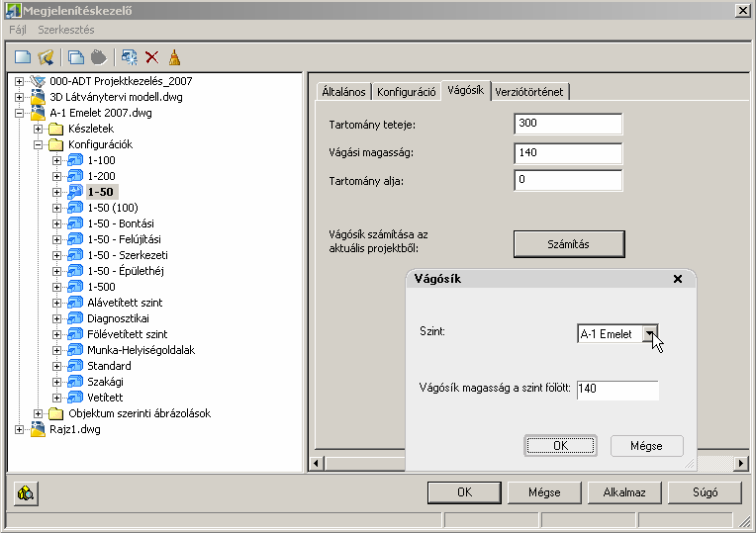Click the main window OK button
756x533 pixels.
464,492
